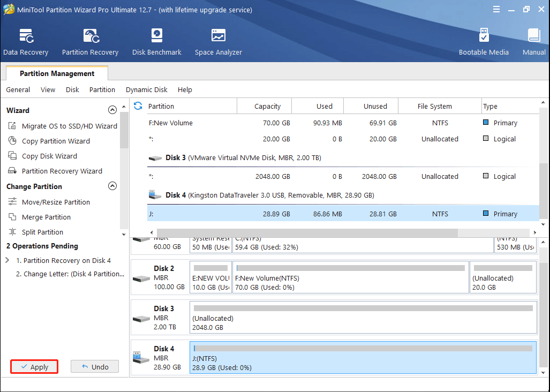Select Merge Partition in the sidebar
This screenshot has width=550, height=392.
click(51, 217)
